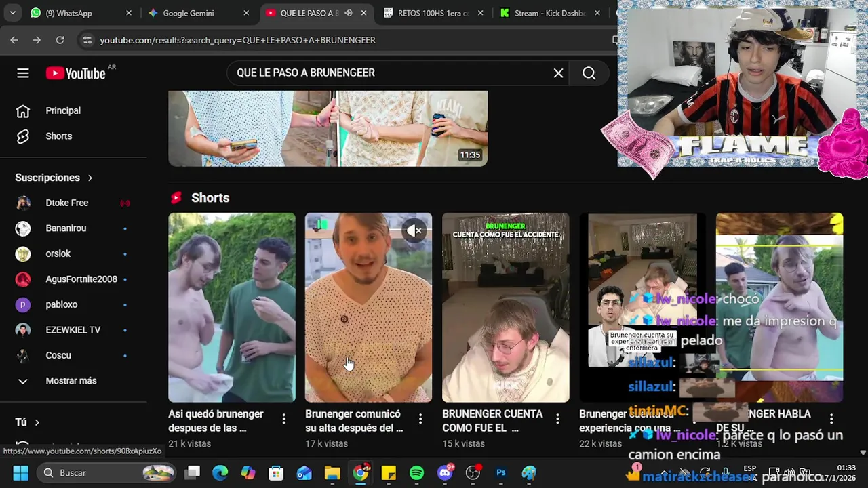Viewport: 868px width, 488px height.
Task: Open the video thumbnail with 11:35 duration
Action: 328,129
